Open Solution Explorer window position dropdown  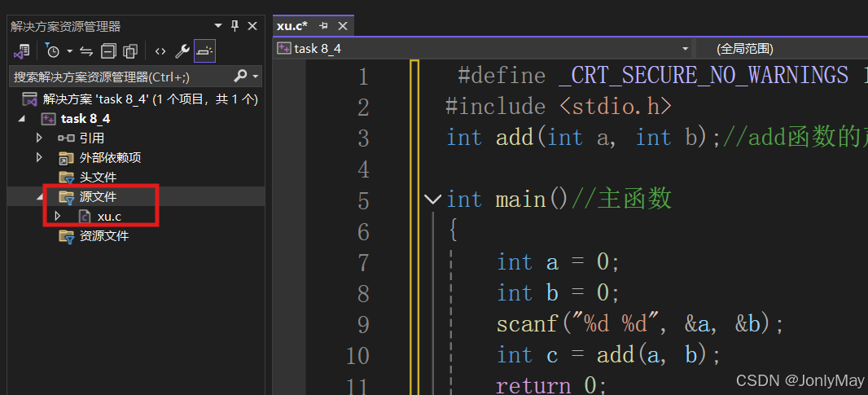(218, 25)
